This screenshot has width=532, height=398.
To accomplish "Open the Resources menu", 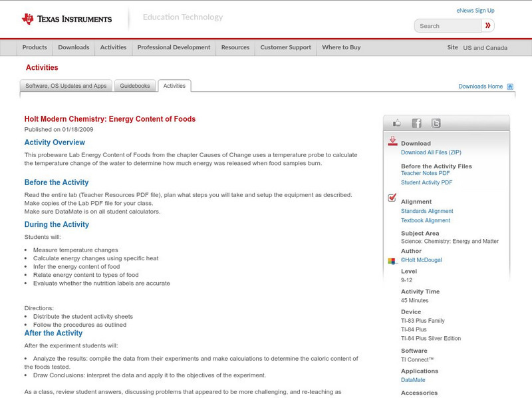I will [235, 47].
